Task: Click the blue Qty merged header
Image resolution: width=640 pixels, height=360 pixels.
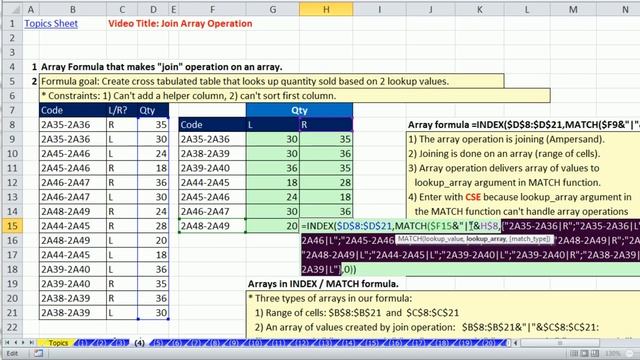Action: tap(300, 110)
